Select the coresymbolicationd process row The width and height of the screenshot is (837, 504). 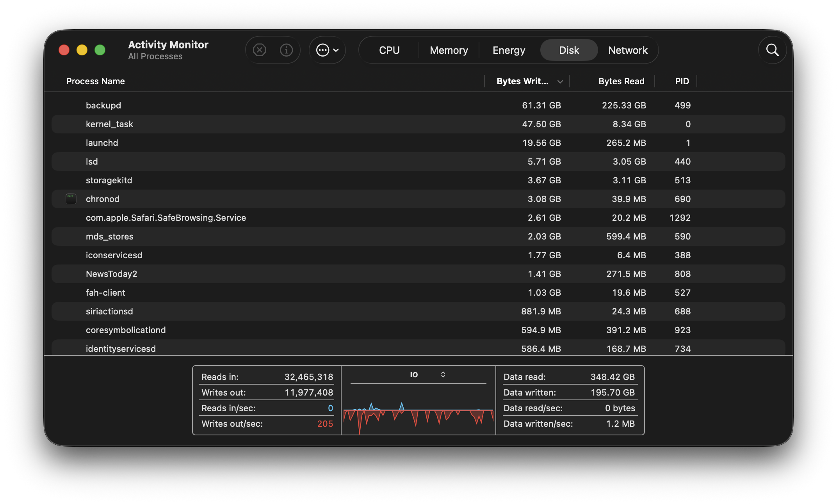[418, 330]
